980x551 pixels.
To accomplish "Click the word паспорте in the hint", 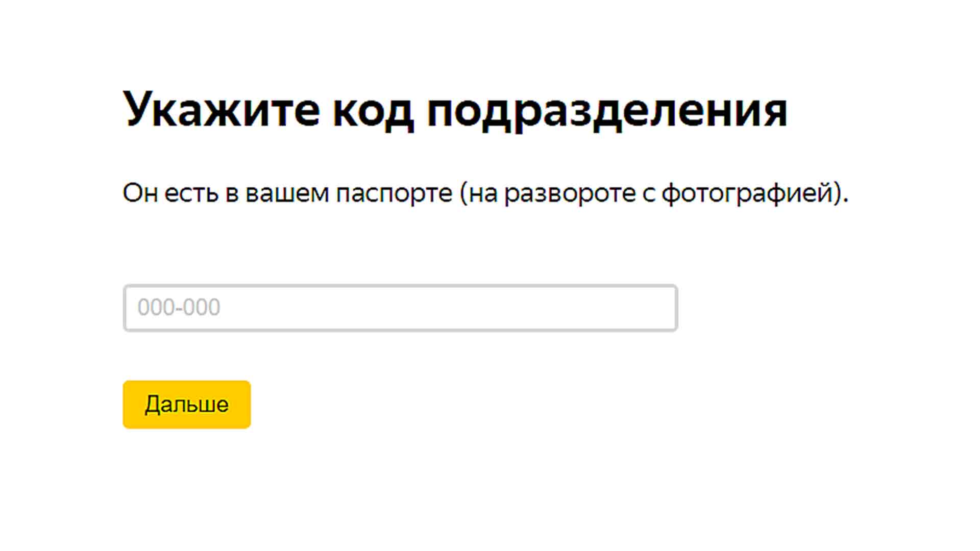I will pyautogui.click(x=394, y=193).
